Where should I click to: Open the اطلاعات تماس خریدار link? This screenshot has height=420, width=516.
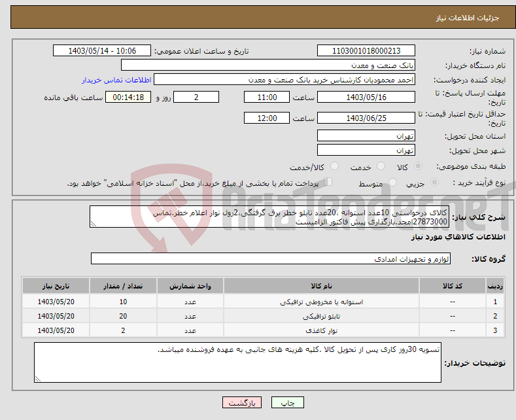(116, 80)
